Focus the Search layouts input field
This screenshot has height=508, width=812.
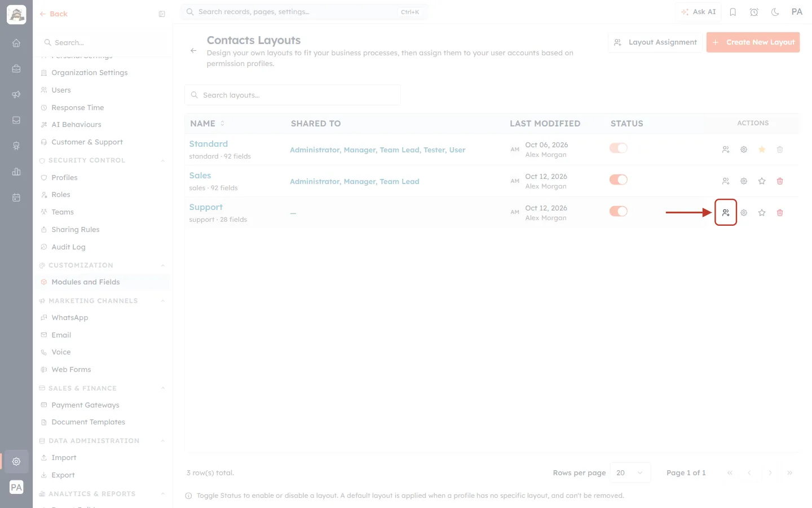coord(293,95)
